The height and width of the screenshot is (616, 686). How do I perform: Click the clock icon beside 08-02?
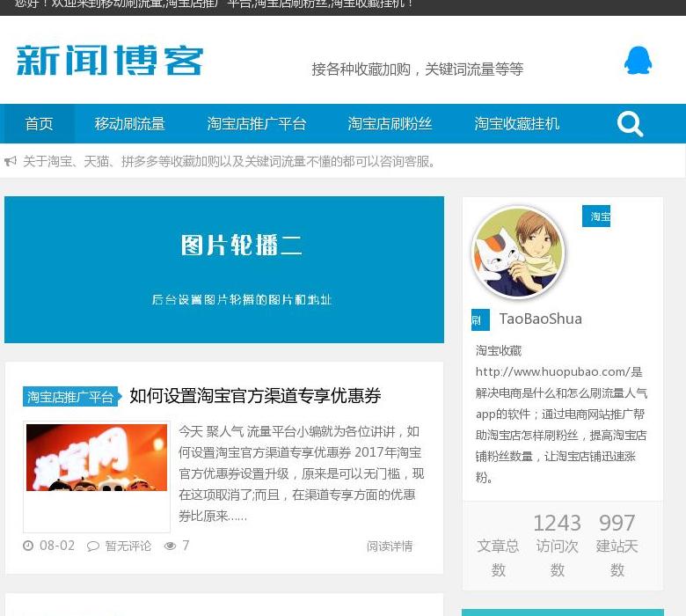pos(28,546)
